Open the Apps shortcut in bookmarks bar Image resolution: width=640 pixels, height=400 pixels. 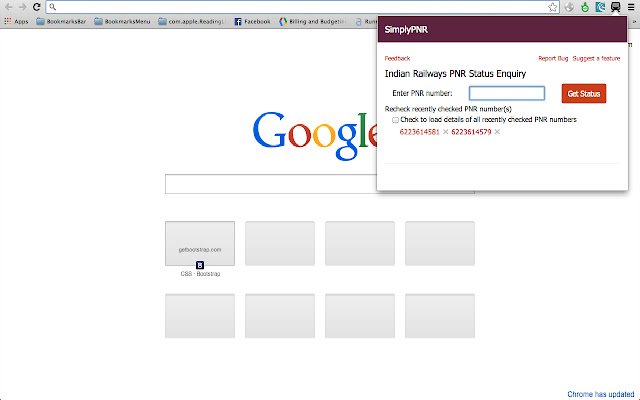coord(16,21)
